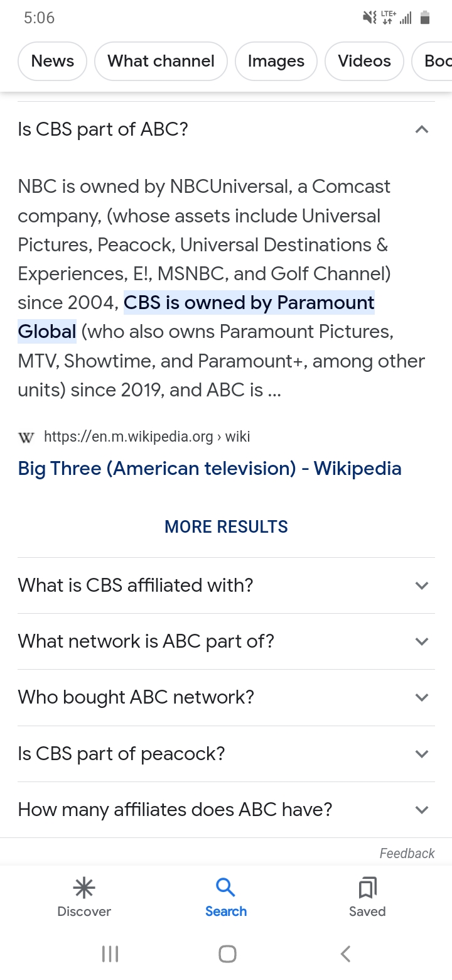Expand 'Who bought ABC network?' question
This screenshot has width=452, height=980.
(x=422, y=697)
